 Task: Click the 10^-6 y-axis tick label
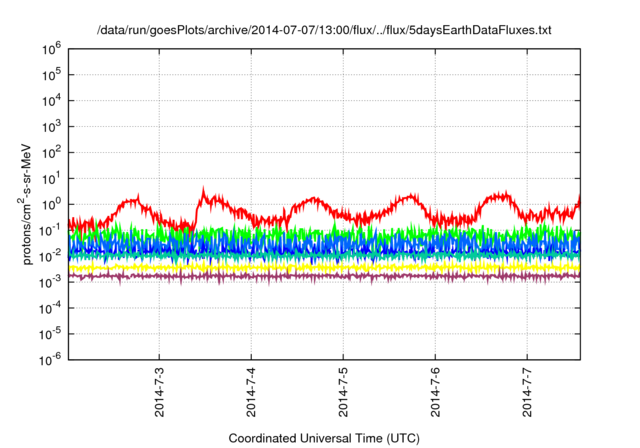point(51,359)
